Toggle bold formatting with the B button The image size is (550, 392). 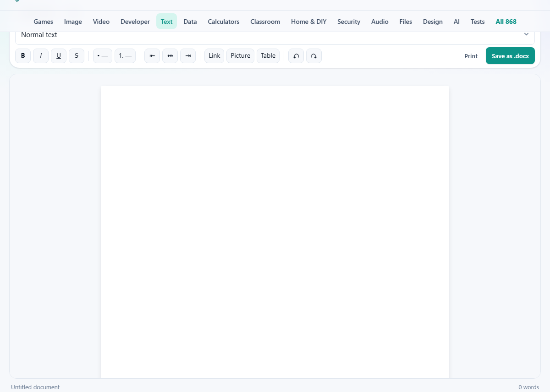pos(23,56)
